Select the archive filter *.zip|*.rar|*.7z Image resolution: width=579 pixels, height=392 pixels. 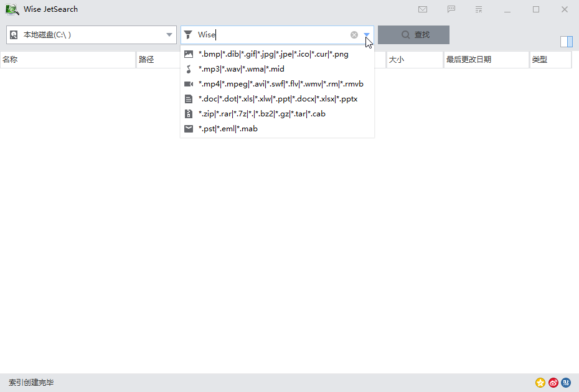point(277,114)
